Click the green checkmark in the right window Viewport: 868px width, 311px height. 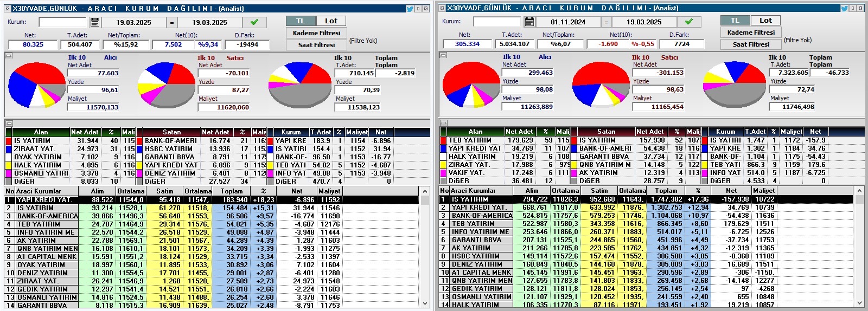coord(689,22)
